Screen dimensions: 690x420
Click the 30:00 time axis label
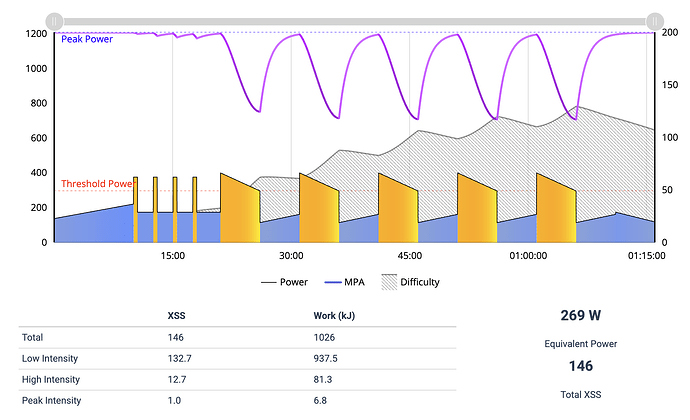point(291,255)
